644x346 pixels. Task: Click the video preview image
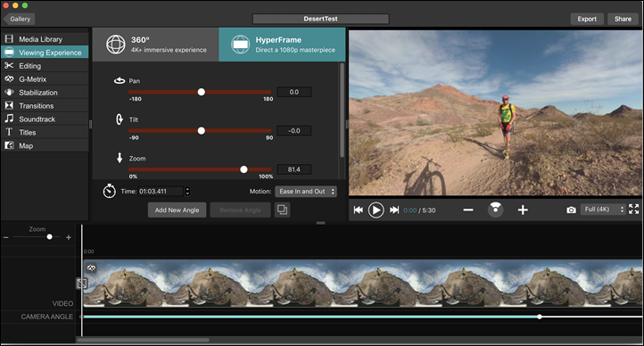(495, 113)
